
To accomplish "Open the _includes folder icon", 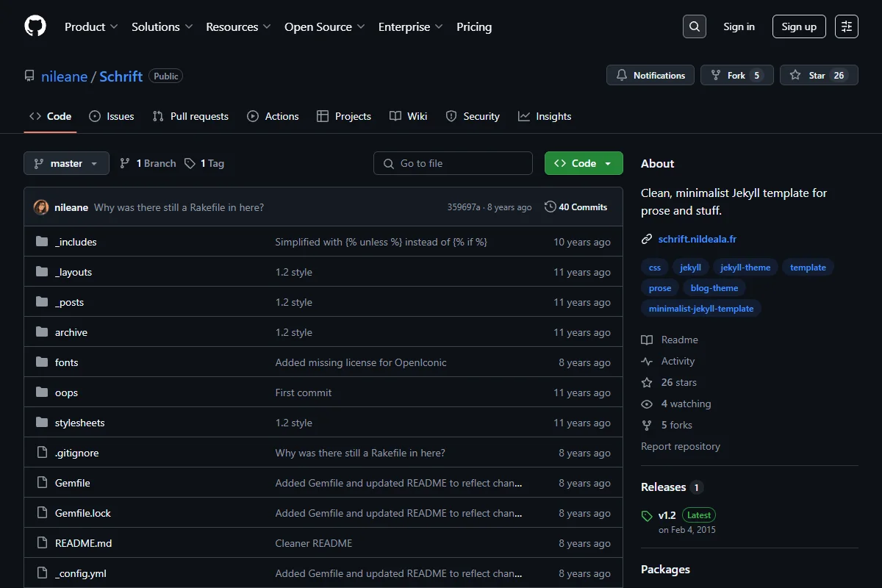I will coord(42,242).
